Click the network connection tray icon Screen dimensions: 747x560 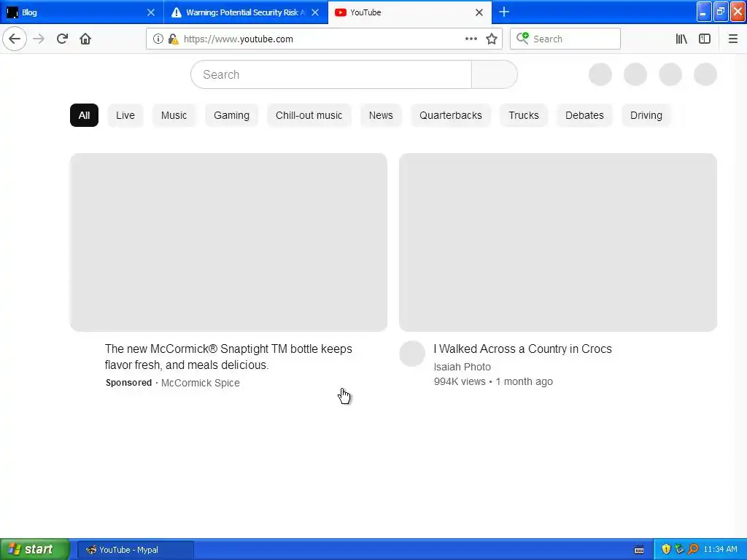click(679, 550)
